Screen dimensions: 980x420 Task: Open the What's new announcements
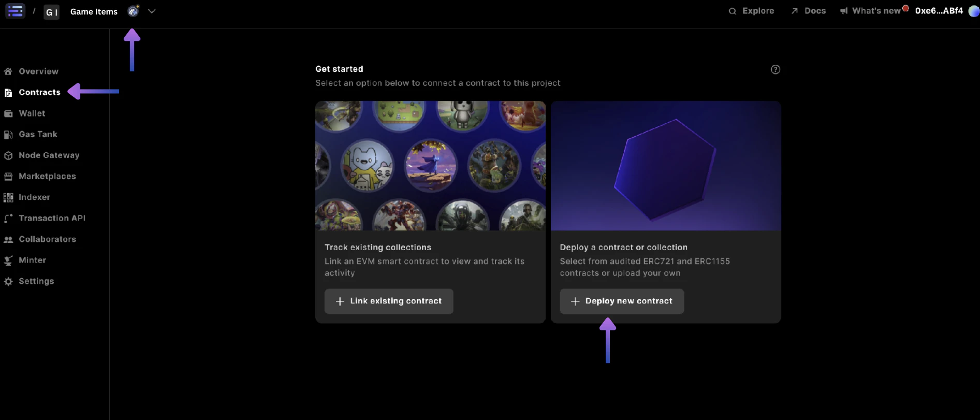click(x=876, y=11)
